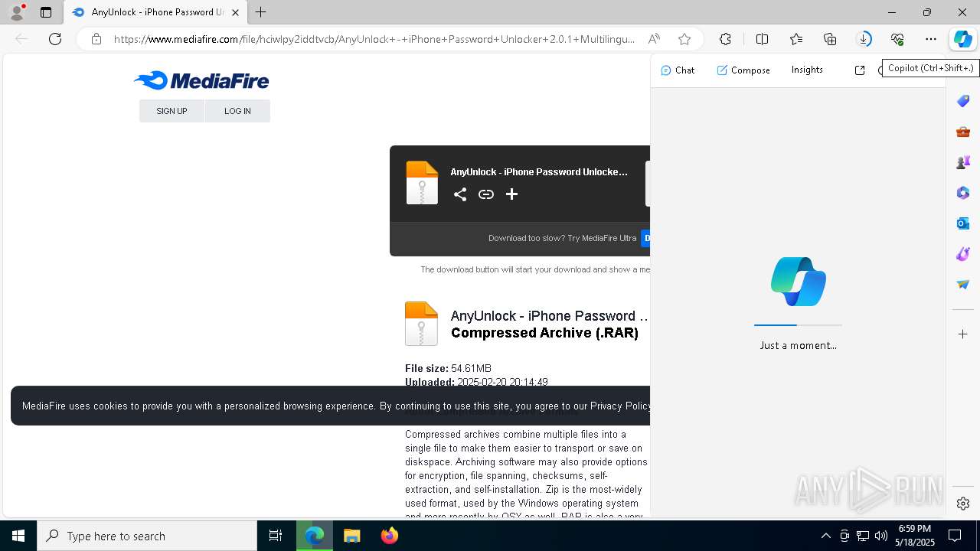980x551 pixels.
Task: Open the Outlook sidebar icon
Action: (x=963, y=223)
